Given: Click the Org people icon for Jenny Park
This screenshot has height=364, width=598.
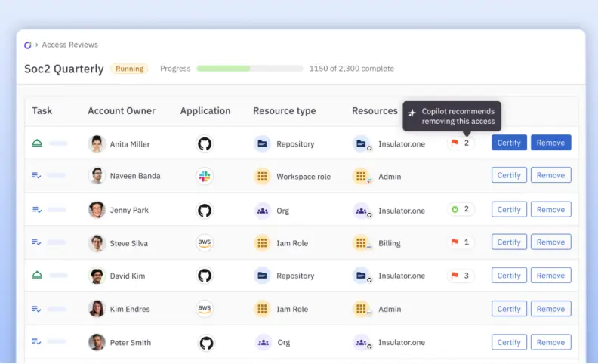Looking at the screenshot, I should [262, 211].
